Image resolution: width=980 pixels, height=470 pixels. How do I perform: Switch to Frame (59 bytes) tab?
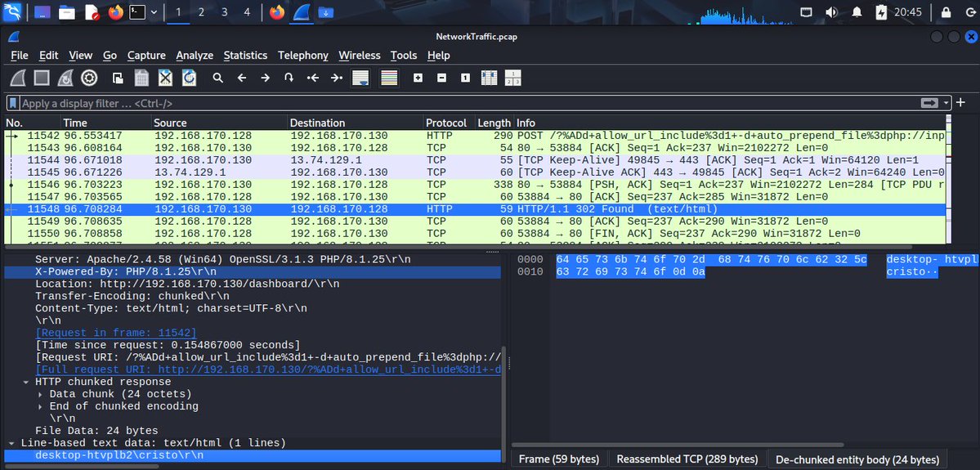pos(559,459)
